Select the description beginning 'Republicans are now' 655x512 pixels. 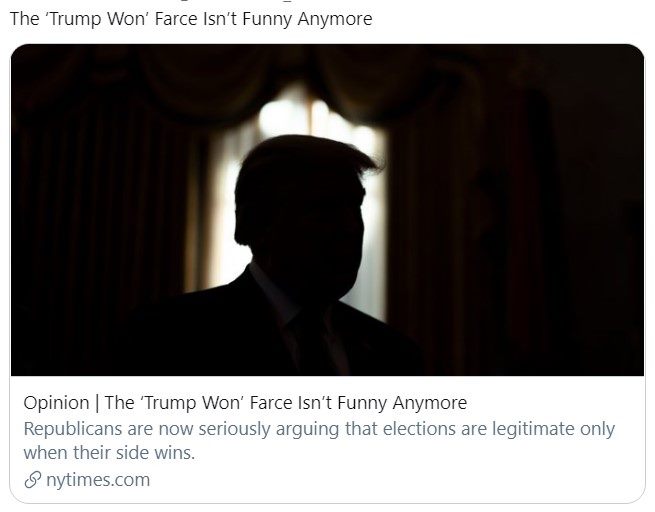319,441
